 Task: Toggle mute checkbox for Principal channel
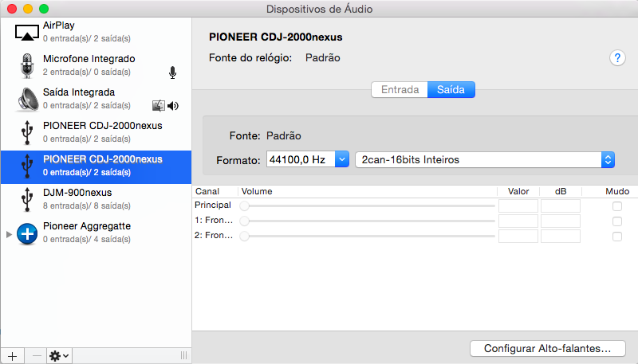point(616,206)
